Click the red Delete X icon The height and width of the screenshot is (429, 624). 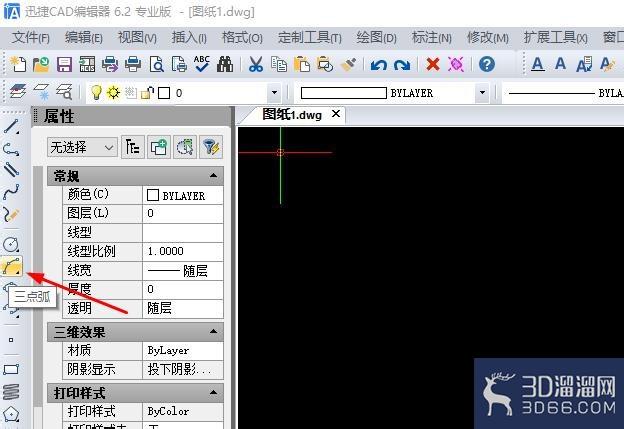click(x=433, y=64)
